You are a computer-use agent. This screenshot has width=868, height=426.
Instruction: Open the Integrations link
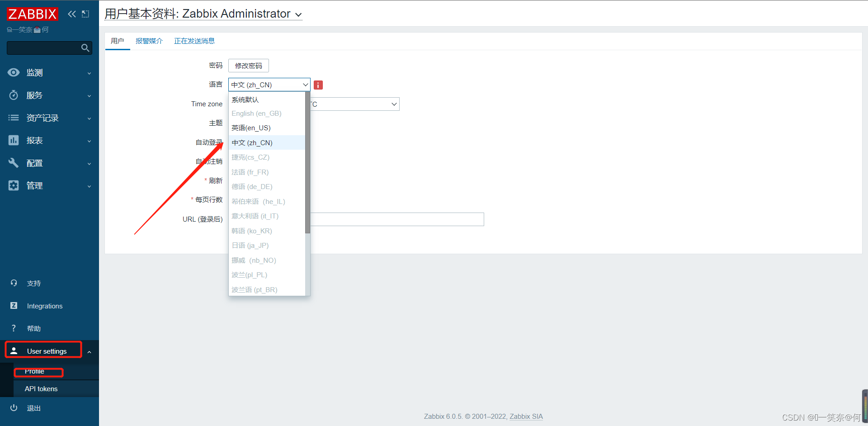(x=45, y=306)
